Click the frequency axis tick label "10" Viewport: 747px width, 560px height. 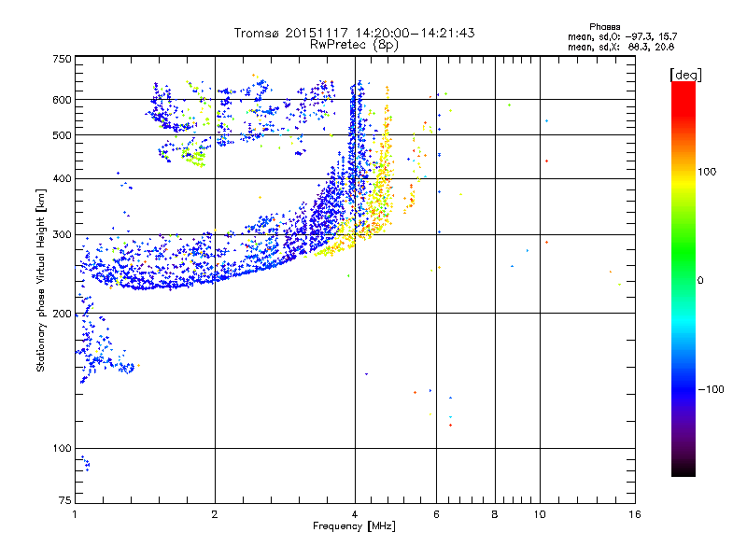540,514
